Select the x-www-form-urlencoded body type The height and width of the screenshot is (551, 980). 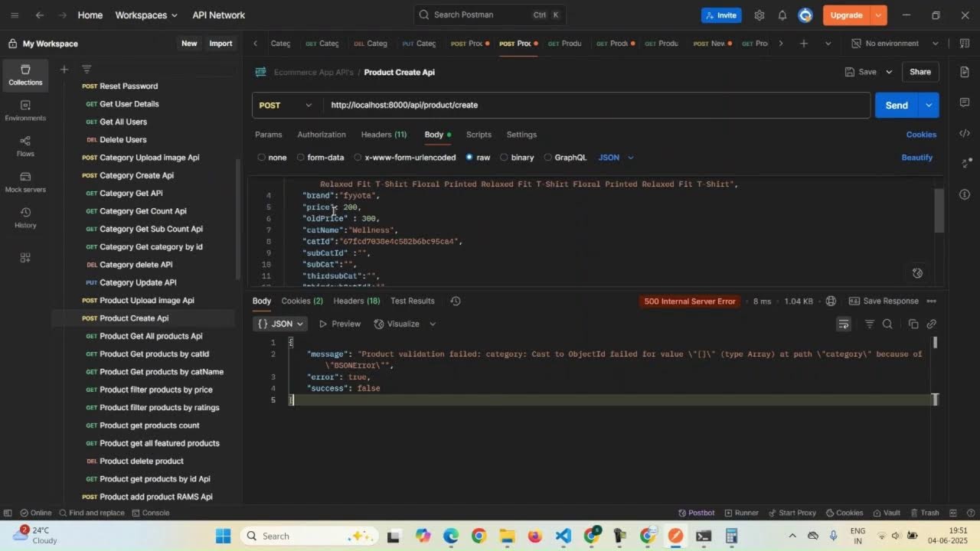point(404,158)
